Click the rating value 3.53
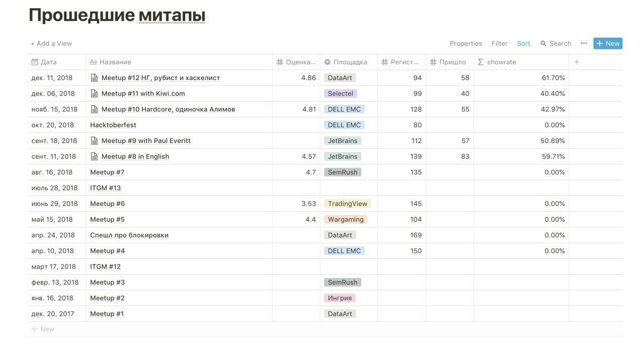The height and width of the screenshot is (338, 644). [x=308, y=204]
